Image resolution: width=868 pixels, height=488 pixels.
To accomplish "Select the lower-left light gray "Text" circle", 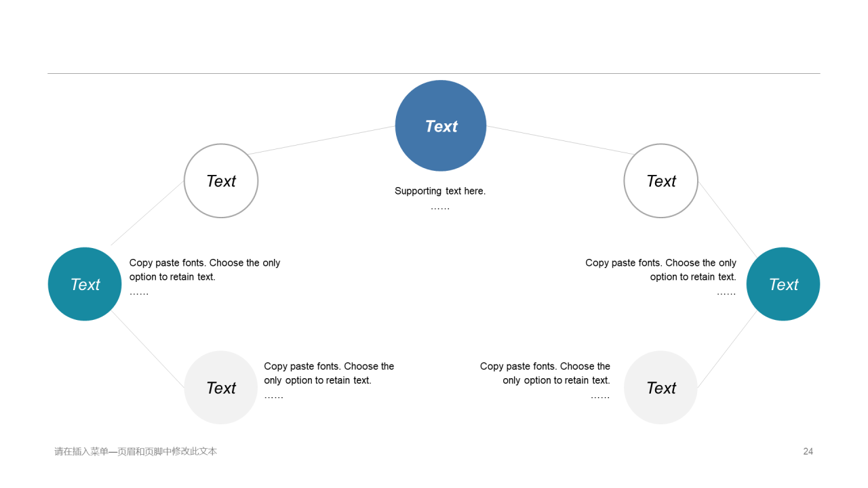I will (221, 388).
